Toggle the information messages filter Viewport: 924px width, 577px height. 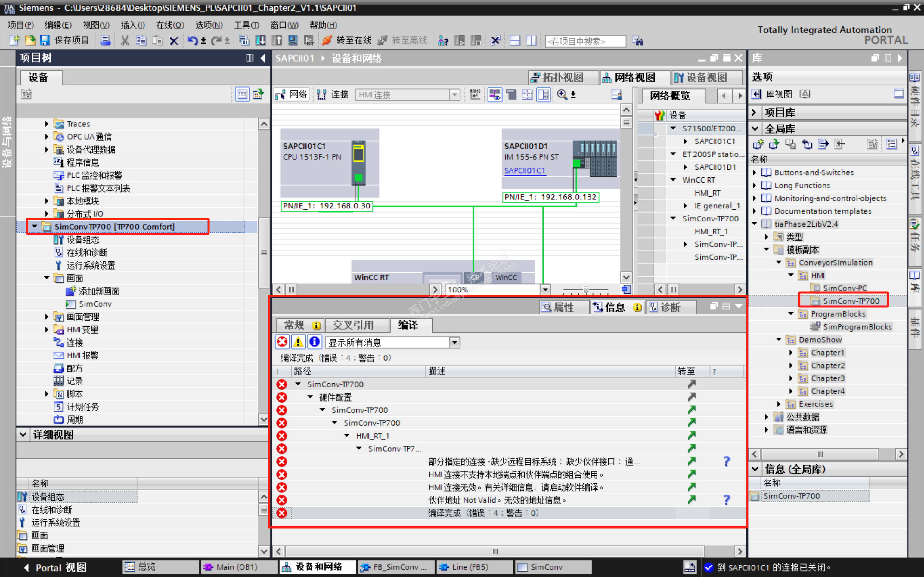point(314,342)
